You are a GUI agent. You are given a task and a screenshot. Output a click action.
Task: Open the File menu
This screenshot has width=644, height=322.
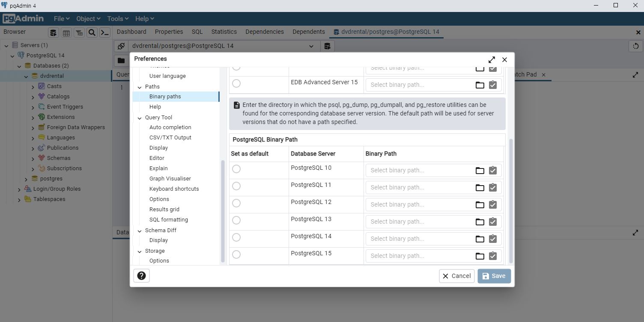tap(62, 19)
